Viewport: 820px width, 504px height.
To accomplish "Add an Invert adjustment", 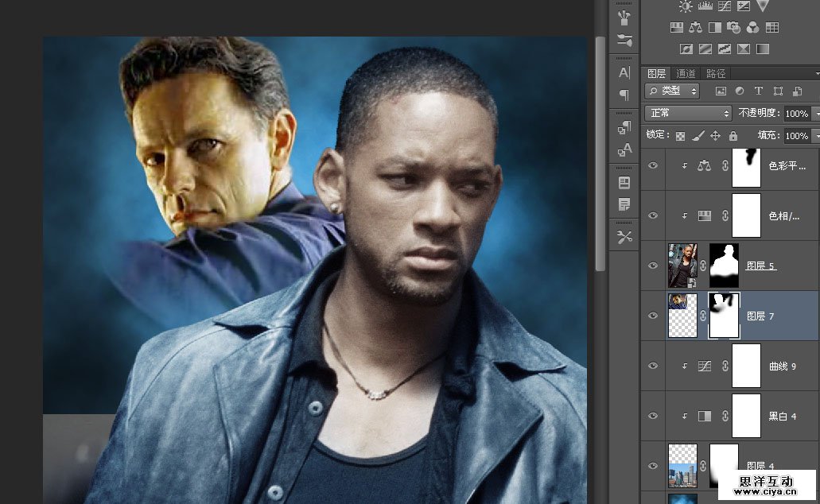I will tap(686, 49).
